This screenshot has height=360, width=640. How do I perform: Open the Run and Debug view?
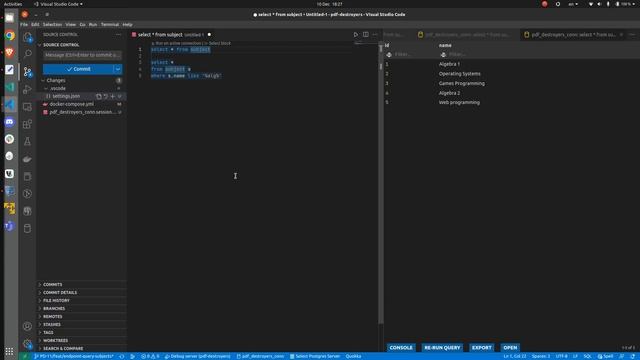(x=27, y=89)
